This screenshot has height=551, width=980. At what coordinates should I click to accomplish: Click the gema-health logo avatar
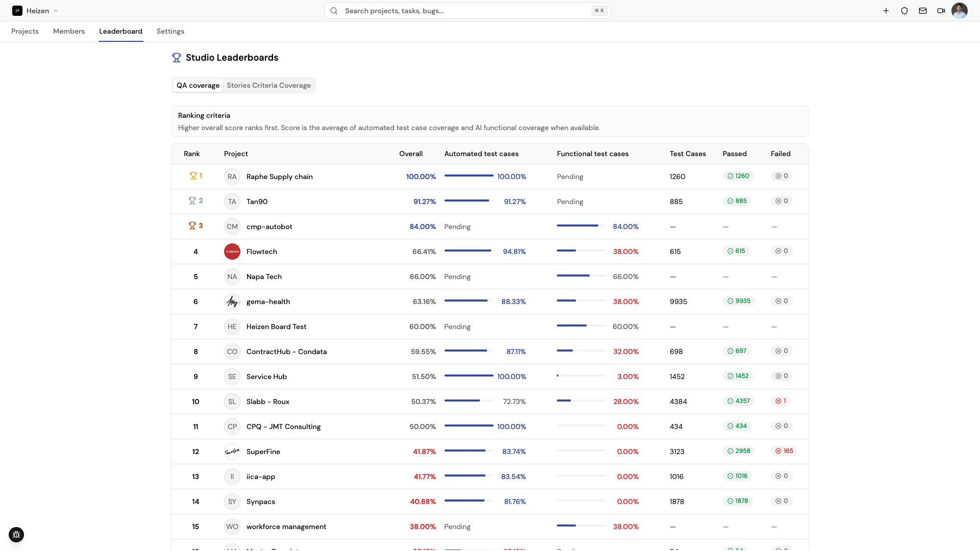pos(232,302)
